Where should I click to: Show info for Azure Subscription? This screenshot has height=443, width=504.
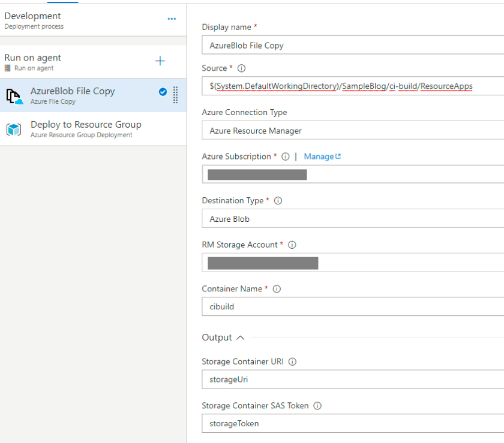(x=286, y=156)
